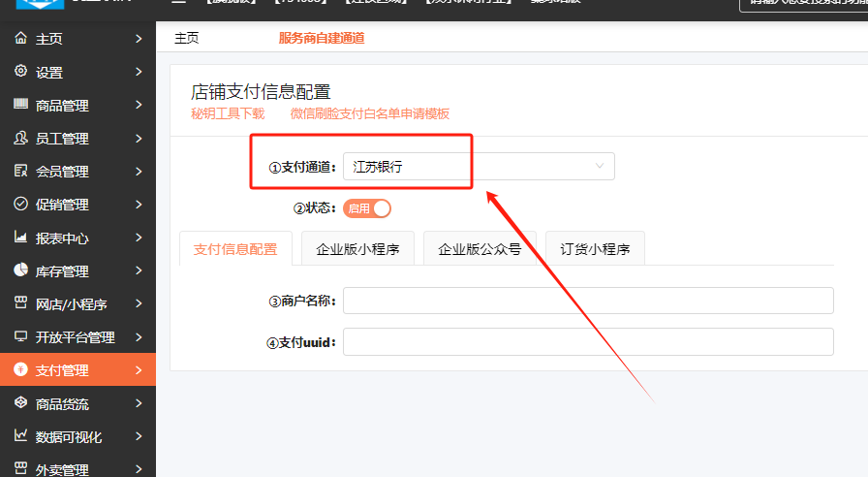Select the 订货小程序 tab
This screenshot has width=868, height=477.
[595, 248]
